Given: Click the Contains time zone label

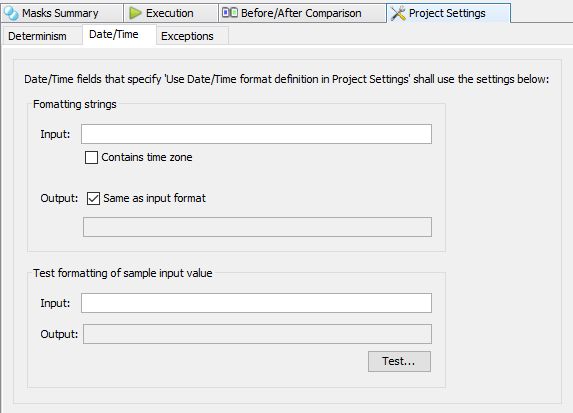Looking at the screenshot, I should click(x=147, y=157).
